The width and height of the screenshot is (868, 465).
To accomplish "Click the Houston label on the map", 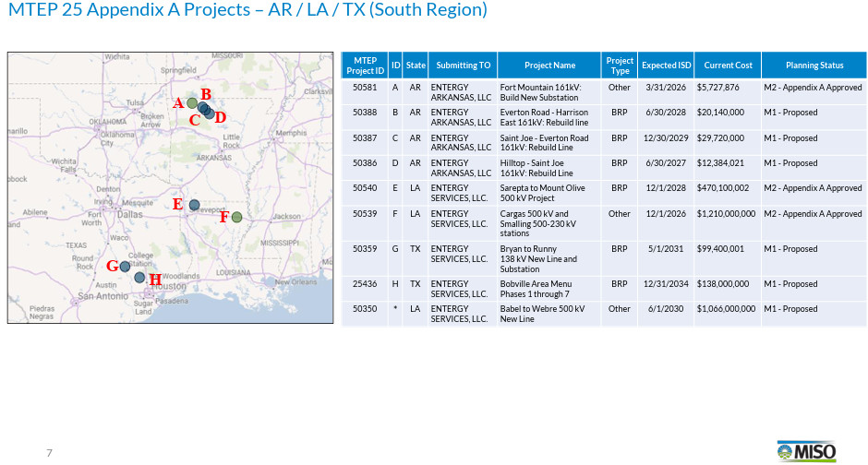I will coord(169,286).
